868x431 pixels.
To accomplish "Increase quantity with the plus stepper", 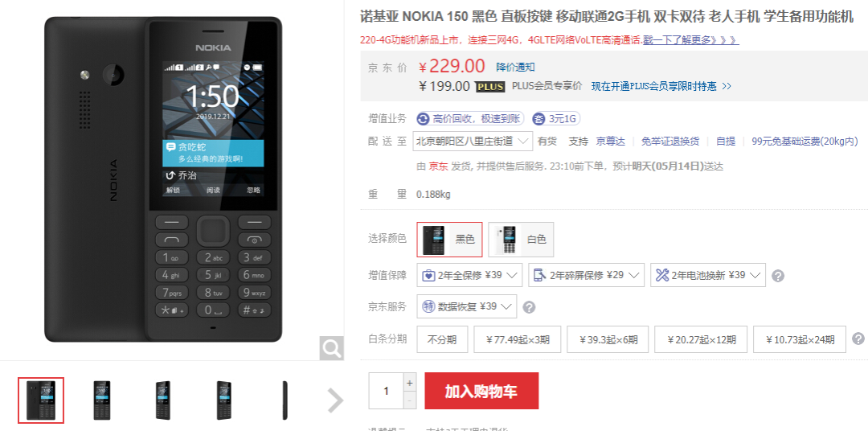I will (410, 382).
